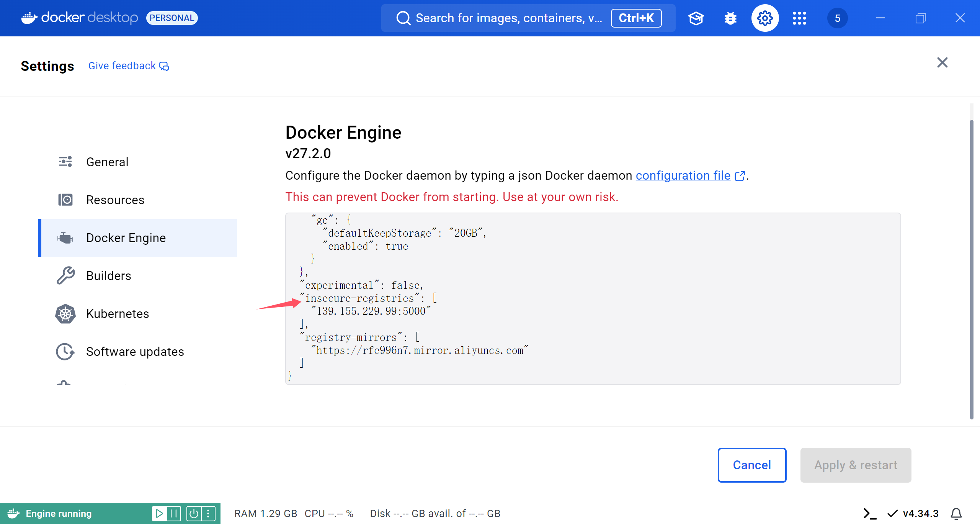Open the engine three-dot options menu

(208, 513)
